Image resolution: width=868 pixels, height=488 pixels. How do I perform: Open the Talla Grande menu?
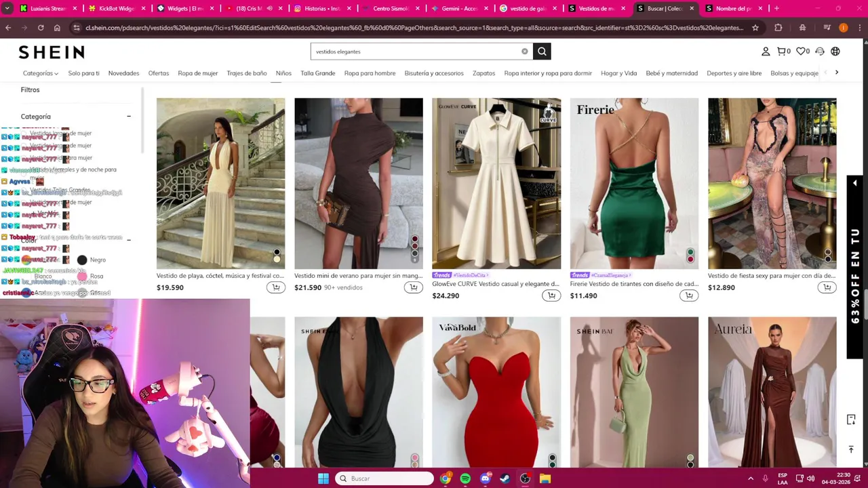click(x=318, y=73)
